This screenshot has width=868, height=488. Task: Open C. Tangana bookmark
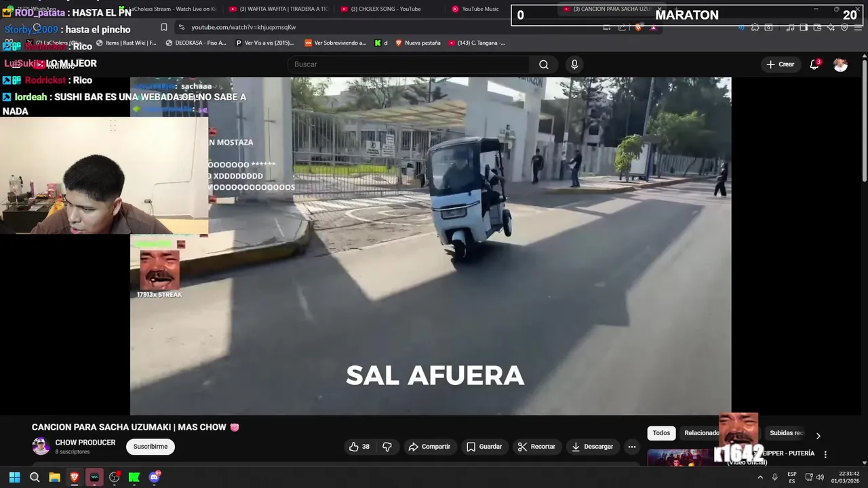pos(477,43)
